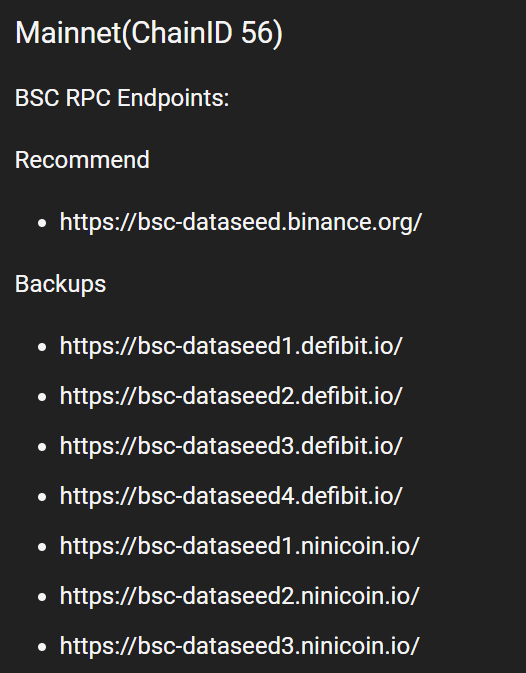Click the bullet beside dataseed1.ninicoin.io
526x673 pixels.
[42, 547]
